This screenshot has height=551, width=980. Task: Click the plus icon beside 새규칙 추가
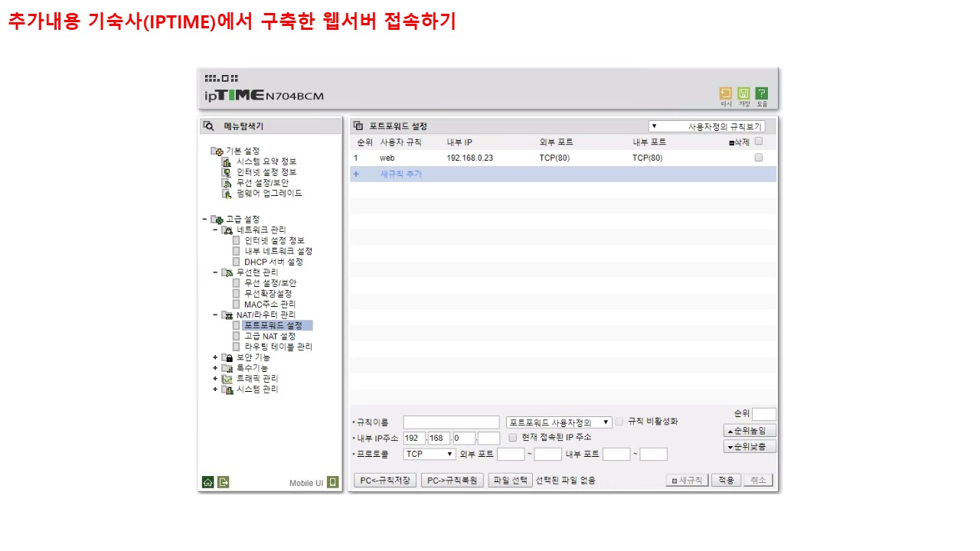coord(355,174)
